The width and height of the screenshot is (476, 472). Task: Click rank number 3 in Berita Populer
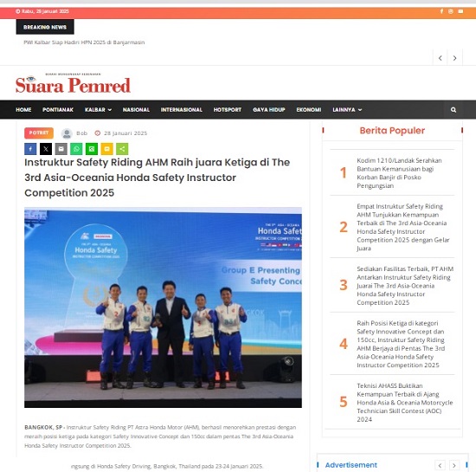(x=344, y=285)
